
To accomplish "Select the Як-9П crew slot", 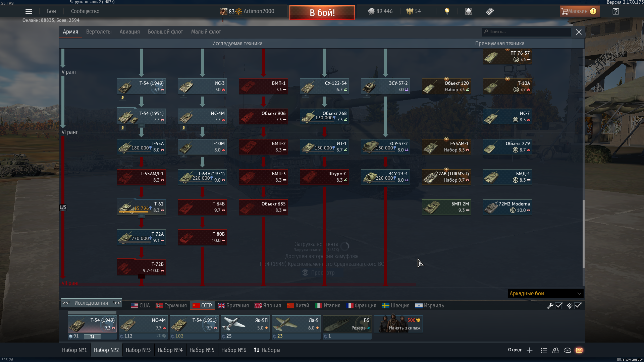I will tap(245, 324).
